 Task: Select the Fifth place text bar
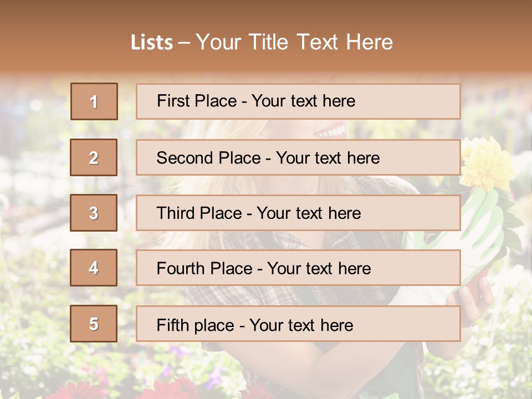point(298,324)
